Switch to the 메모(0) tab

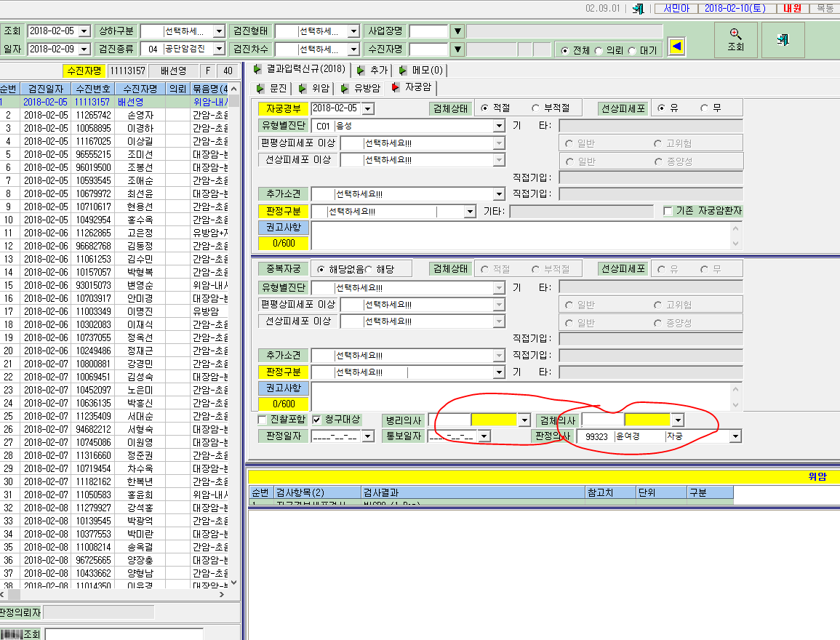coord(421,70)
